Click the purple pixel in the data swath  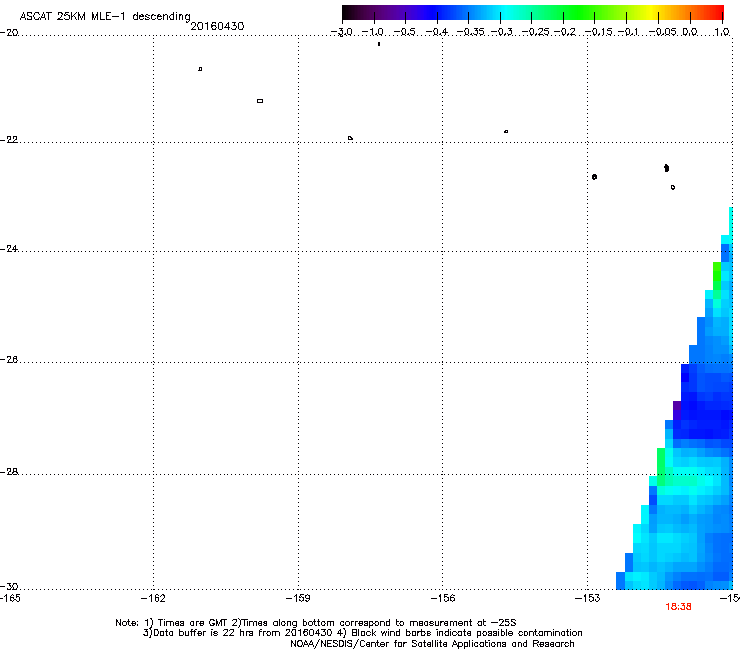[677, 411]
